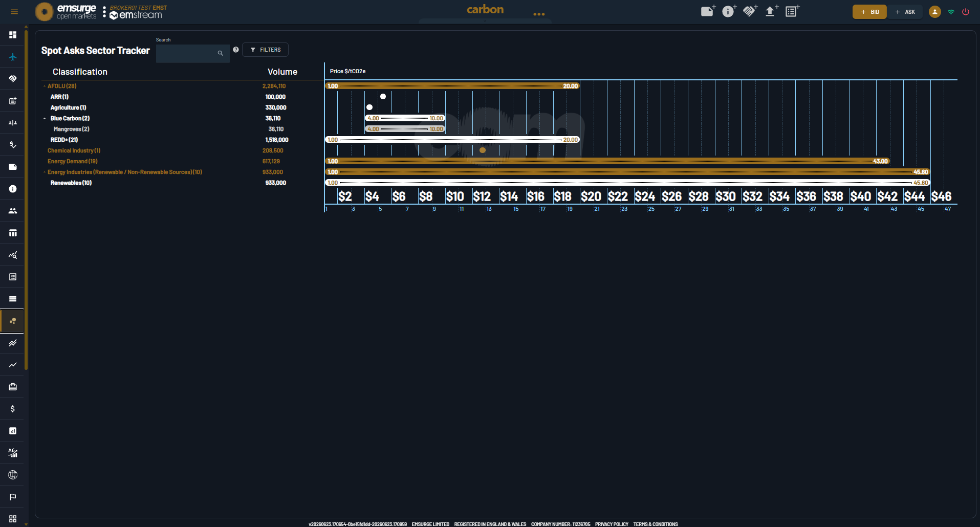Select the Energy Demand (19) row
This screenshot has height=527, width=980.
(72, 161)
